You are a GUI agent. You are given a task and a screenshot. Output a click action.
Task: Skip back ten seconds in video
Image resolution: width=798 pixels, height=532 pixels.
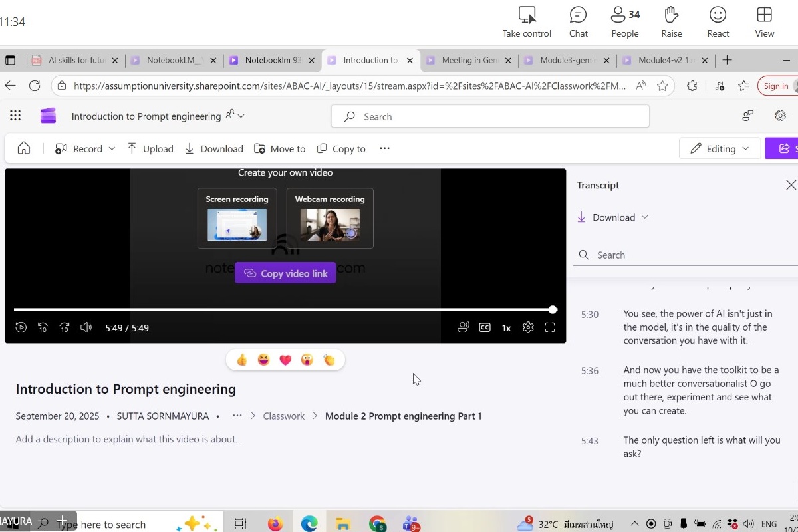(x=43, y=327)
